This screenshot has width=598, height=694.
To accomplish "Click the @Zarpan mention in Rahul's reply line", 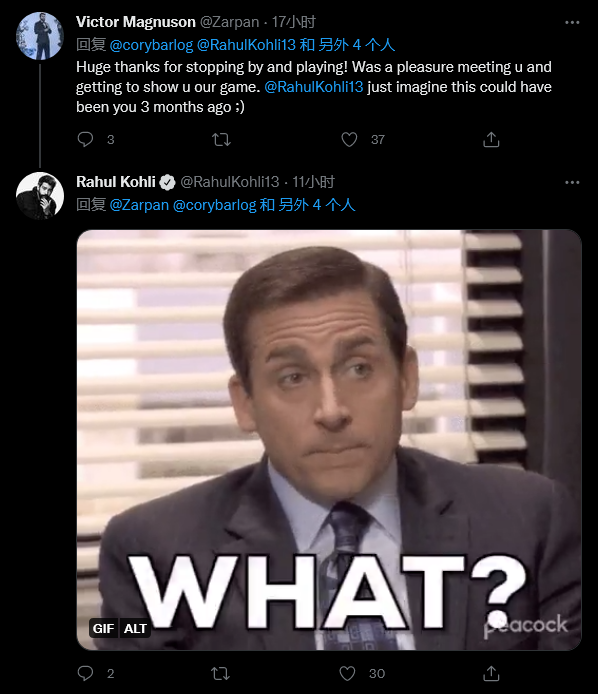I will 139,205.
